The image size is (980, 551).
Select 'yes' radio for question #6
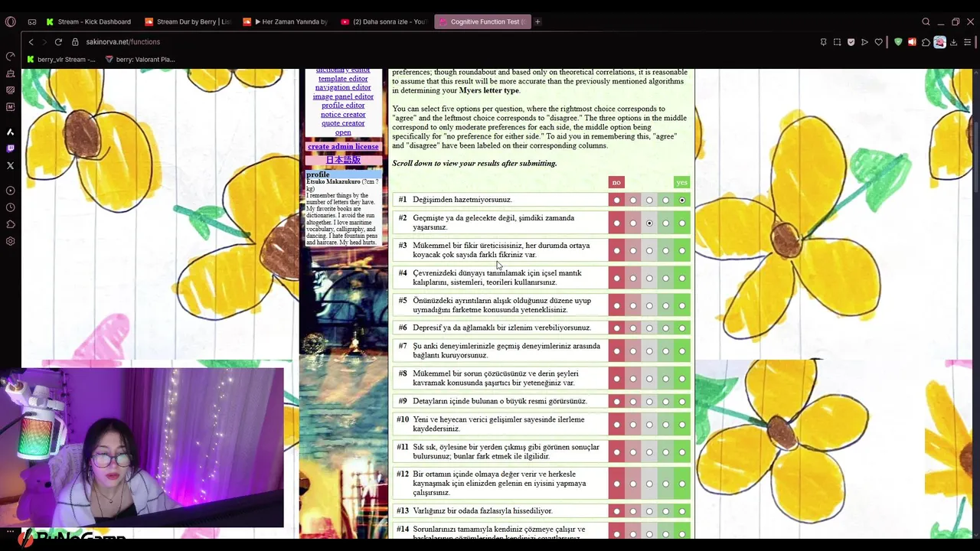(x=681, y=328)
